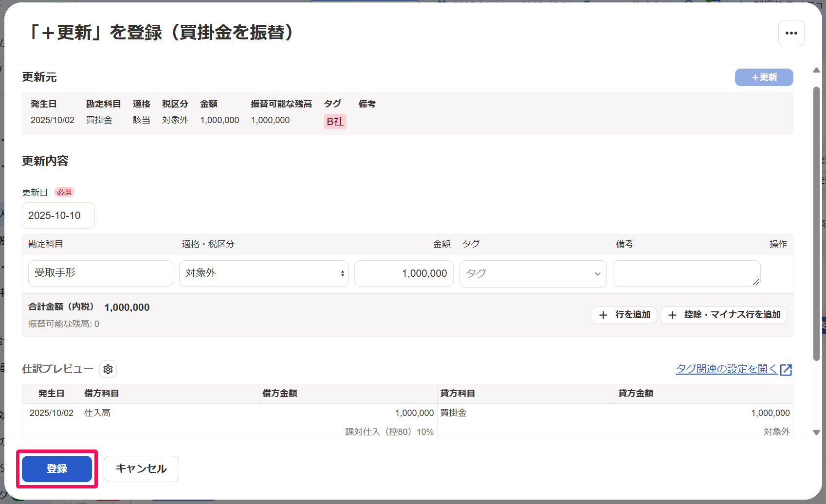This screenshot has width=826, height=504.
Task: Click the +更新 button at top right
Action: pyautogui.click(x=764, y=77)
